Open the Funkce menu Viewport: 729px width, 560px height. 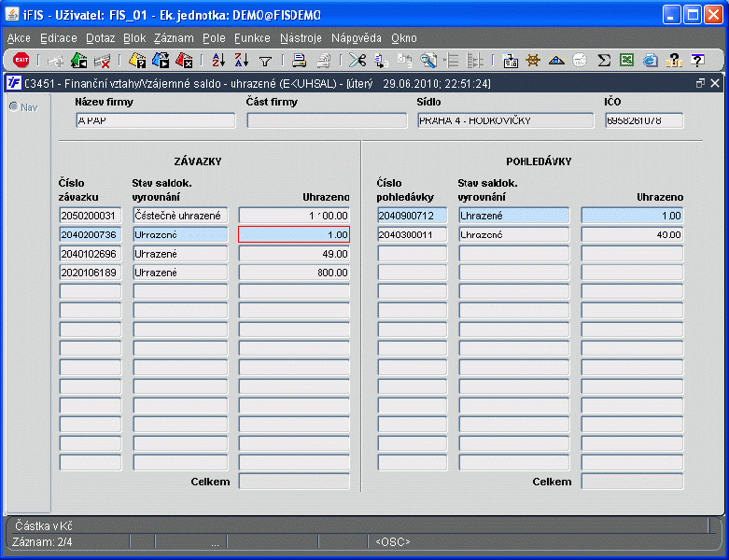pyautogui.click(x=252, y=38)
